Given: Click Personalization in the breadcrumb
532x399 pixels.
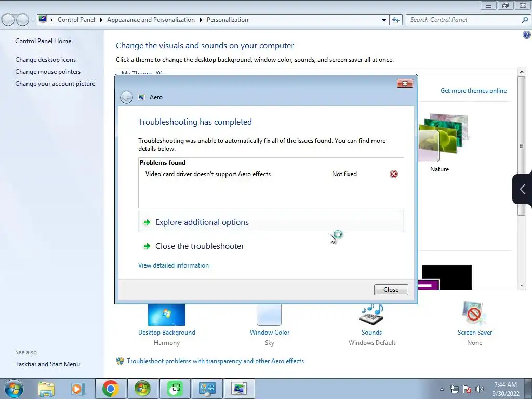Looking at the screenshot, I should coord(228,20).
